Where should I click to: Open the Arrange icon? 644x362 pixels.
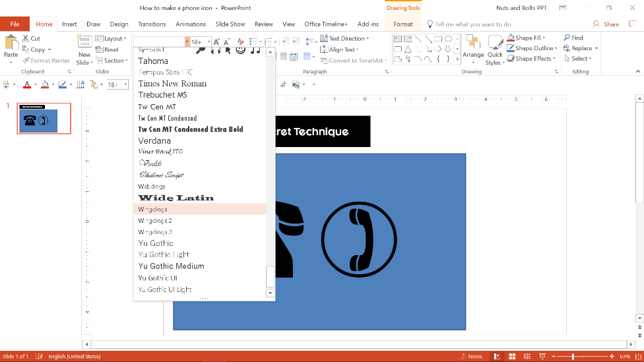(x=473, y=43)
